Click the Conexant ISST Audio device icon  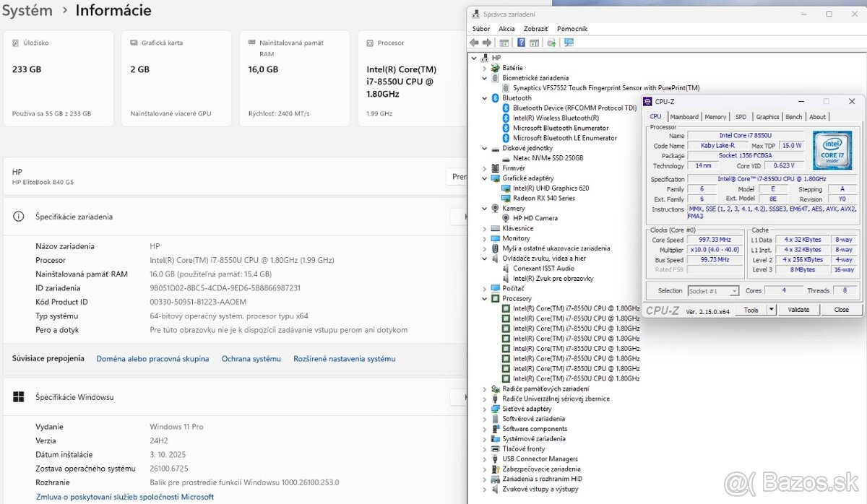click(x=506, y=269)
